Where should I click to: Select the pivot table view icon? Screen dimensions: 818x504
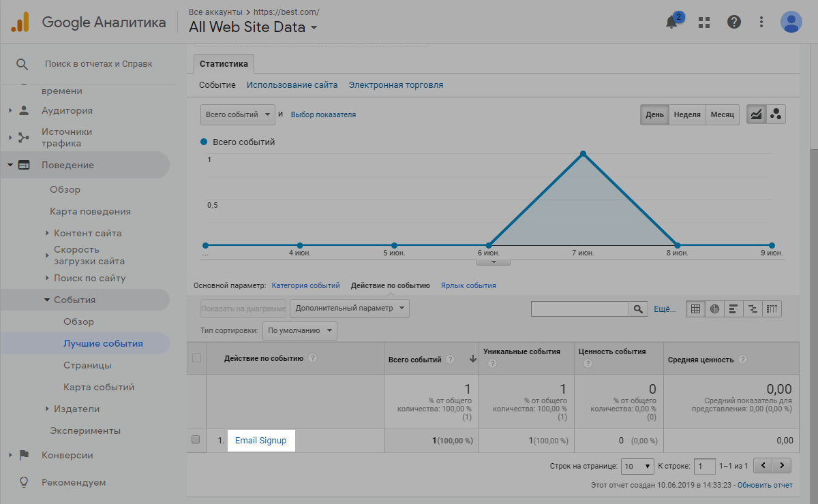coord(772,309)
